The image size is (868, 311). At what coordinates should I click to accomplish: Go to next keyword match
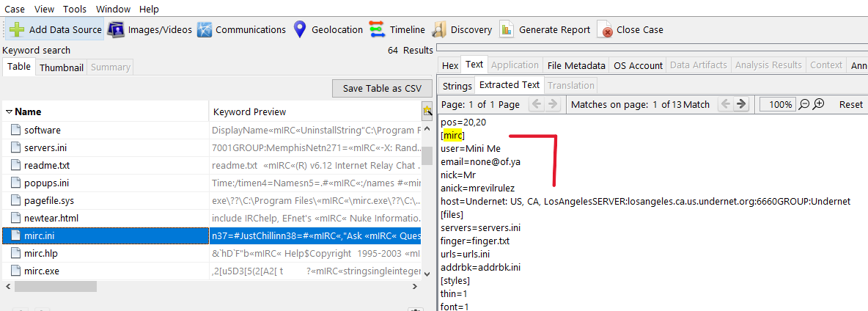point(741,104)
